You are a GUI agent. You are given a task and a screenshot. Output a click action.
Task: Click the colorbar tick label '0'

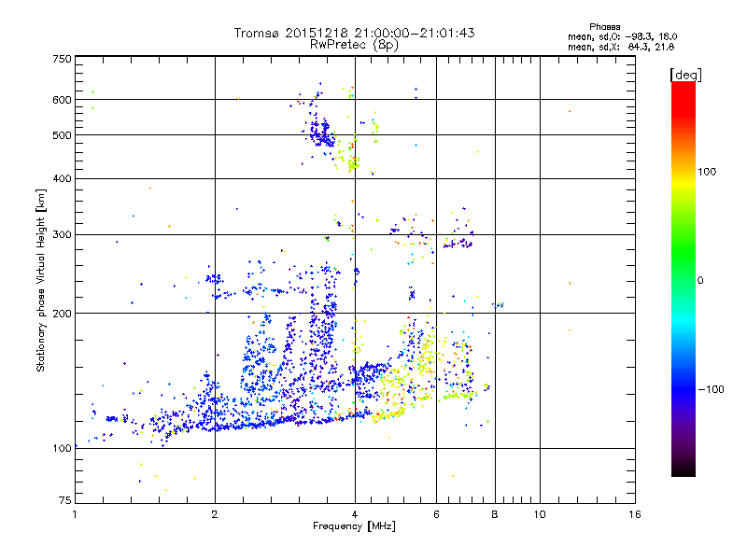point(700,281)
